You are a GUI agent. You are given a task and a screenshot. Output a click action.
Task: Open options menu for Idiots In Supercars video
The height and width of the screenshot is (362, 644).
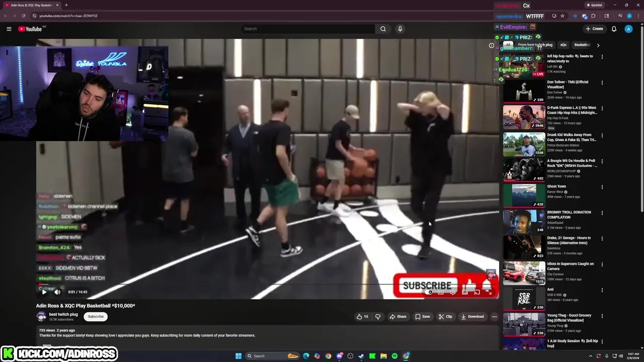(x=602, y=264)
